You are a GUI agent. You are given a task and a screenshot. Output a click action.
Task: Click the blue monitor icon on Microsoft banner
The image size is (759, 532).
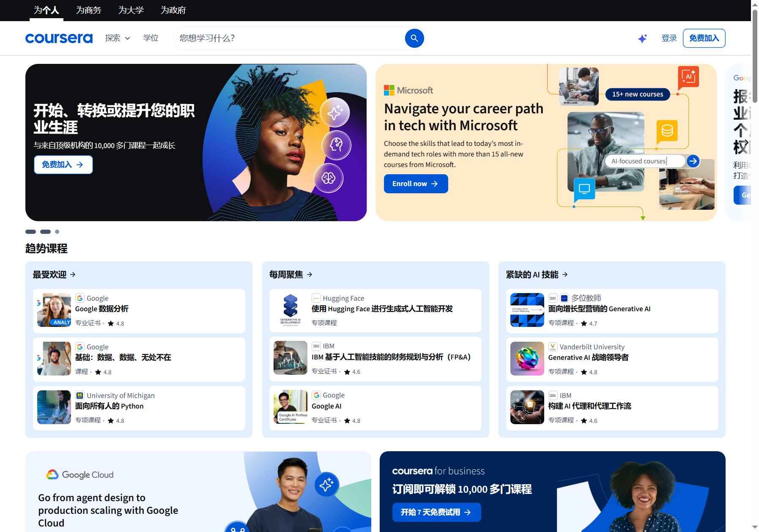[x=584, y=189]
